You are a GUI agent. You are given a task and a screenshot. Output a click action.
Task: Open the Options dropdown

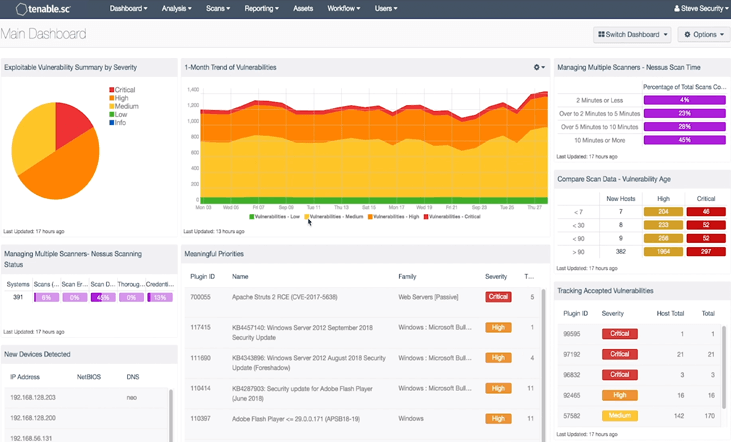(x=704, y=35)
